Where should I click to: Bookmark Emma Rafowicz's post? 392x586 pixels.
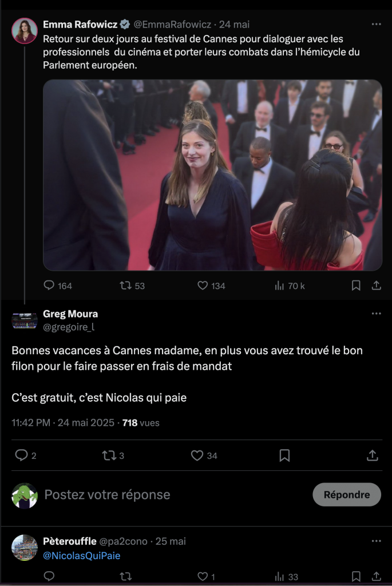coord(356,285)
